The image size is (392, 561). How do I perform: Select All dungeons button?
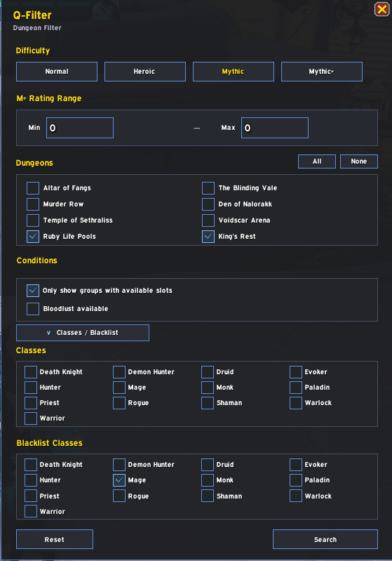click(317, 161)
